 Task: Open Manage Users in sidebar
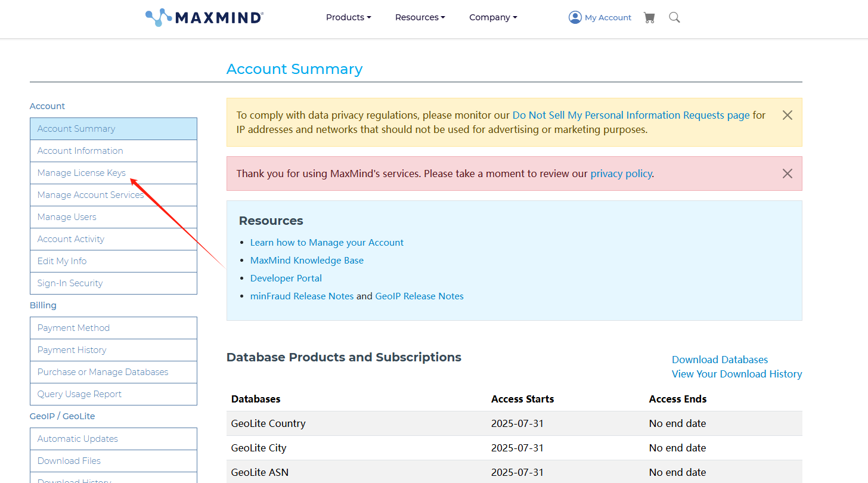(113, 217)
